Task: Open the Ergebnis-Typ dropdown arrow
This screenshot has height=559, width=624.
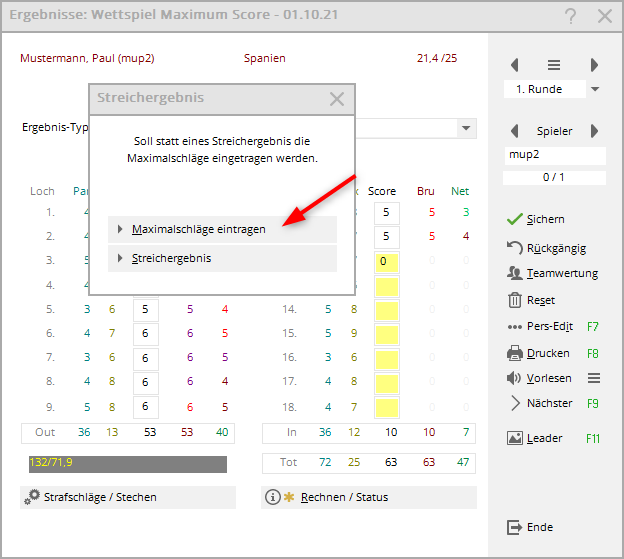Action: (466, 129)
